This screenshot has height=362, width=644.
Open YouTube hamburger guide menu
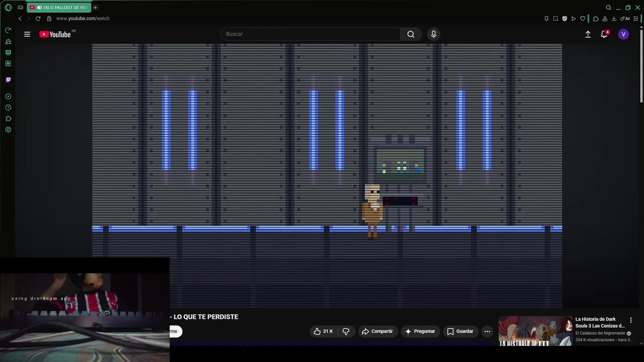point(27,34)
